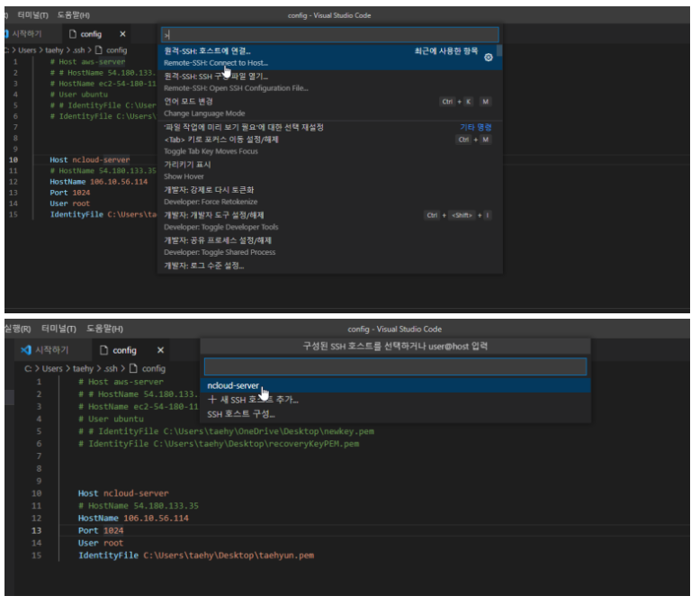Select 개발자: 로그 수준 설정 command
The height and width of the screenshot is (605, 700).
point(330,266)
